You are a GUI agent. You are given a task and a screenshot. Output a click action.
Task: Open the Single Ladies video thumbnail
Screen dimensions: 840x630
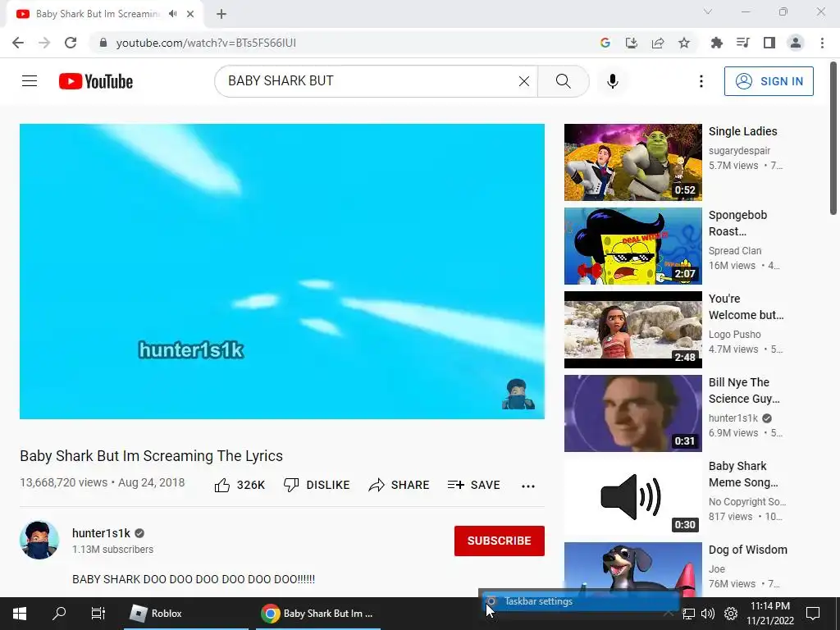pyautogui.click(x=632, y=162)
